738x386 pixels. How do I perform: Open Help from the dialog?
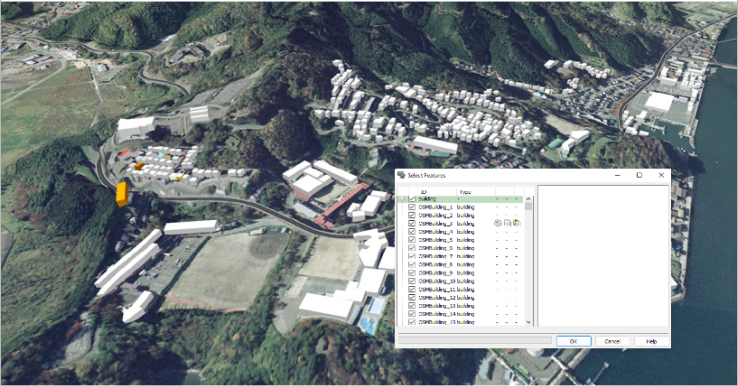click(651, 341)
